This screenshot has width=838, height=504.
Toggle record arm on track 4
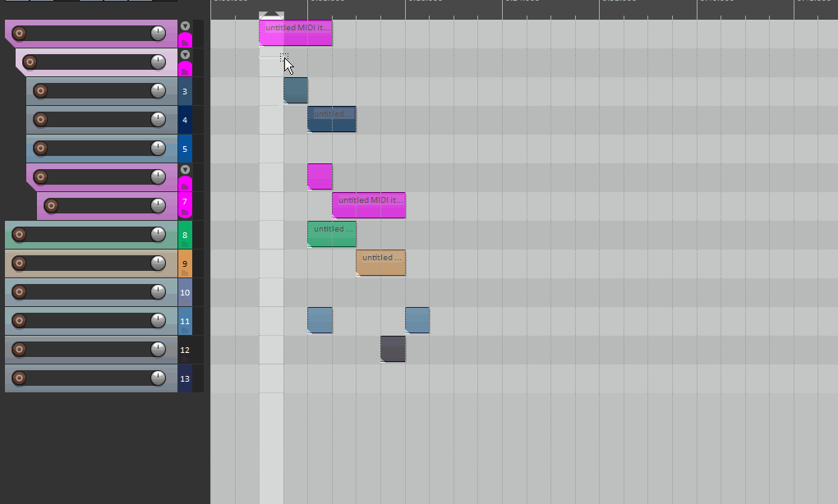[40, 120]
